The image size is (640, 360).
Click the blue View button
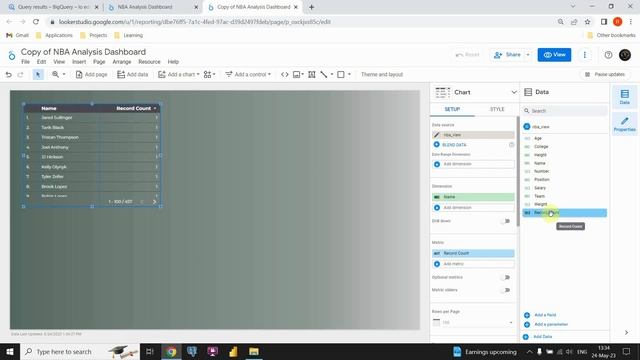(554, 55)
